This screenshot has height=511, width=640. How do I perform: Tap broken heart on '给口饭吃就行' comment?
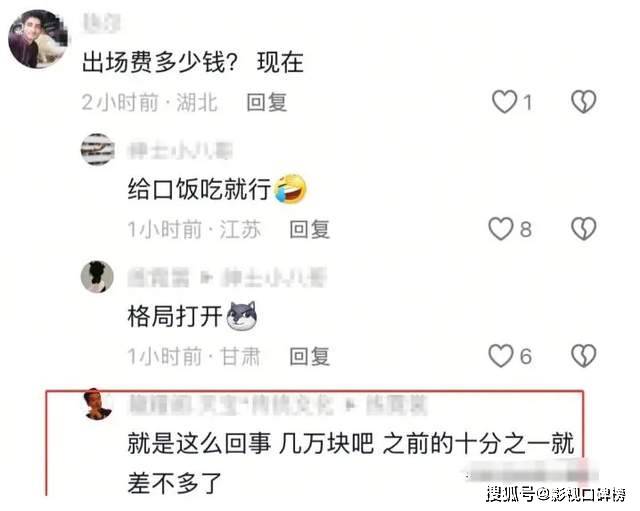(584, 229)
